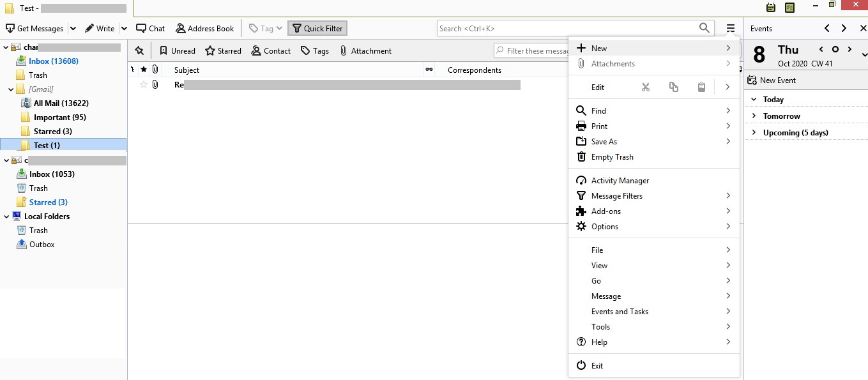Open the Address Book

204,28
